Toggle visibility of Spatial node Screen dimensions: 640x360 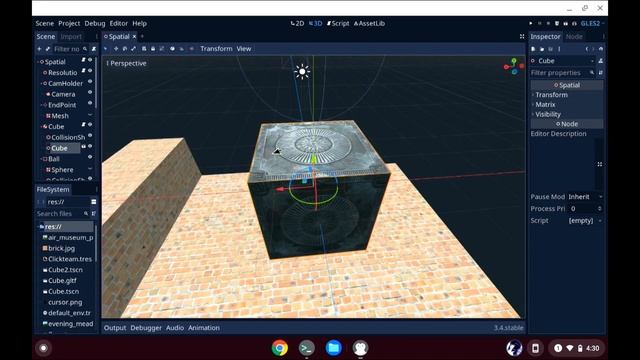90,60
